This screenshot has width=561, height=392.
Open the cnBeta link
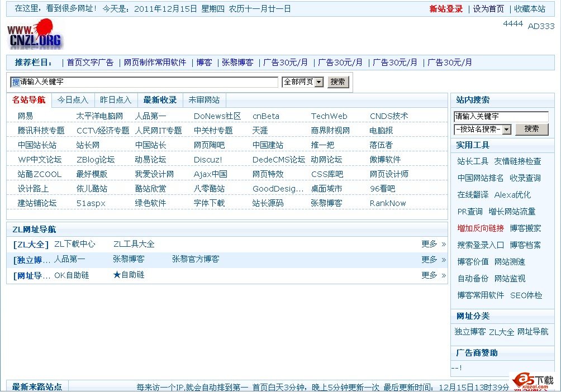[x=266, y=116]
